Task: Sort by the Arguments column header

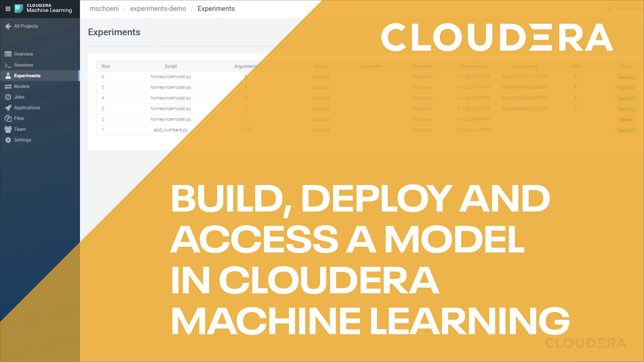Action: coord(245,66)
